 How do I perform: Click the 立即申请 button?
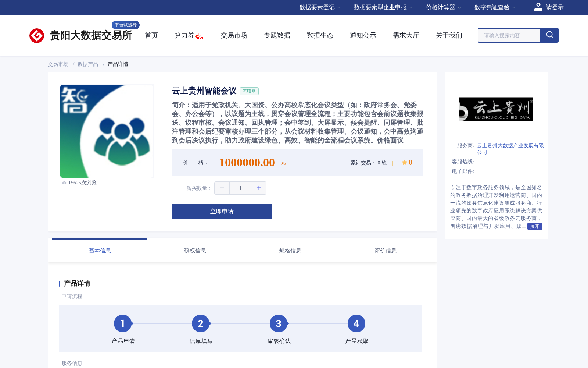(x=222, y=212)
